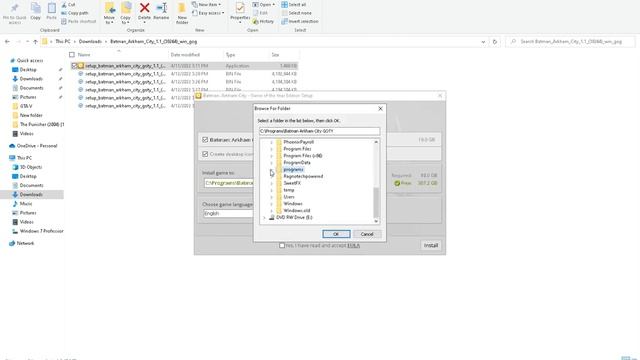Open the Move to ribbon button

(x=109, y=13)
